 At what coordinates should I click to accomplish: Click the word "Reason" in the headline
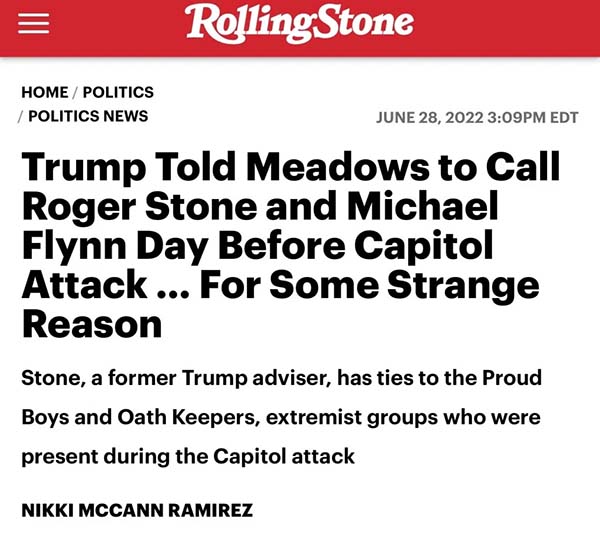click(x=90, y=324)
